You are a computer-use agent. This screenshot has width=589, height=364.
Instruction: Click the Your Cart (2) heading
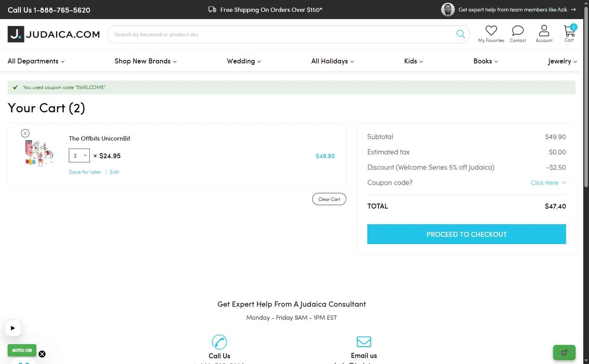point(46,108)
